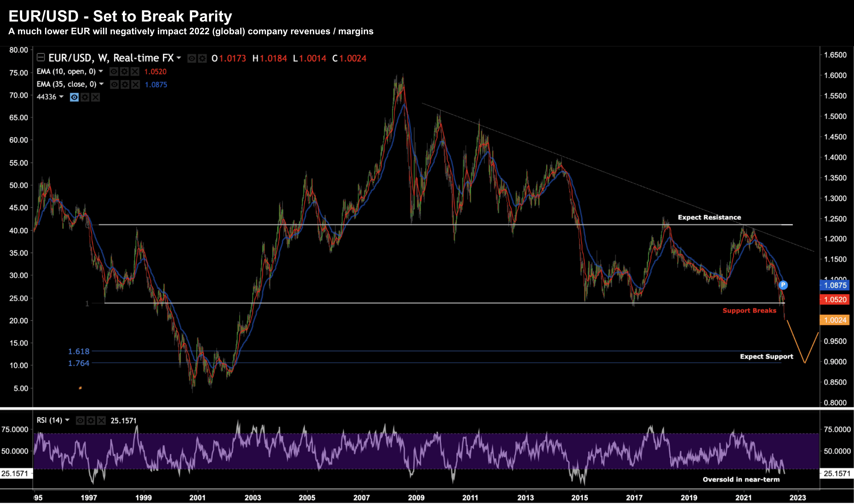Click the orange 1.0024 price label

click(834, 320)
